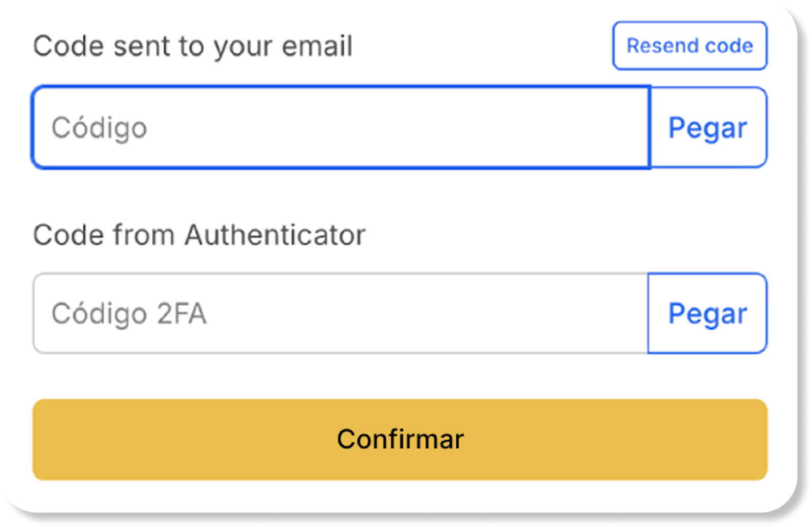Select the blue-outlined Código text box

click(340, 127)
